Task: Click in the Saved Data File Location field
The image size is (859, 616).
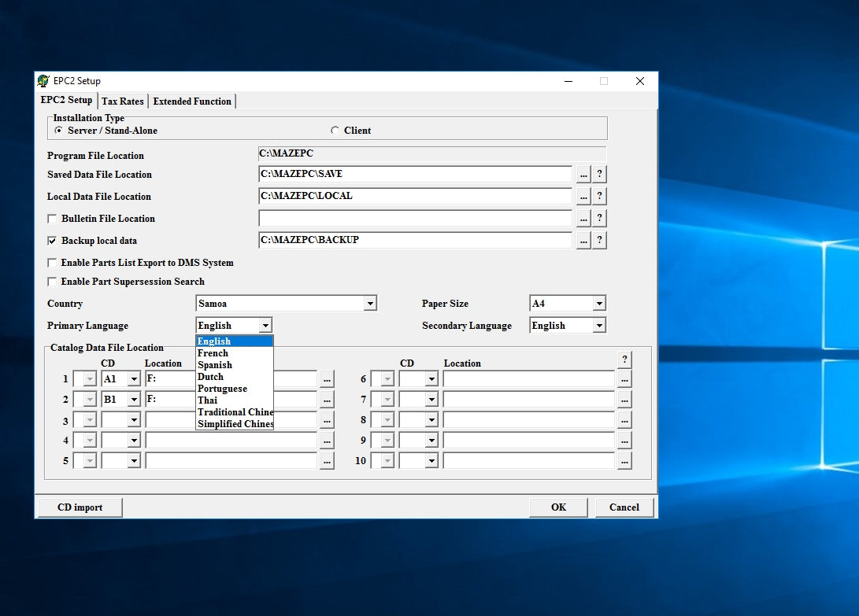Action: point(415,175)
